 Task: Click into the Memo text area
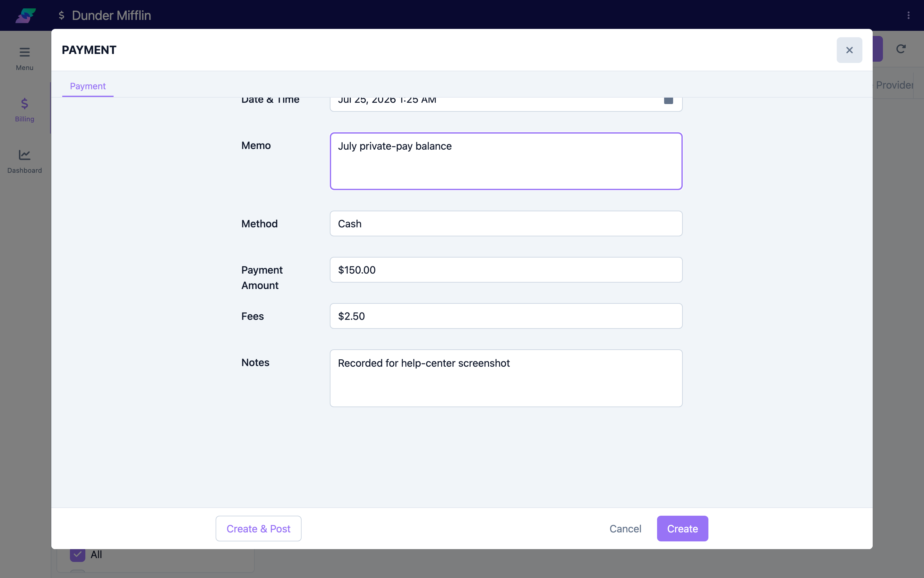(506, 161)
